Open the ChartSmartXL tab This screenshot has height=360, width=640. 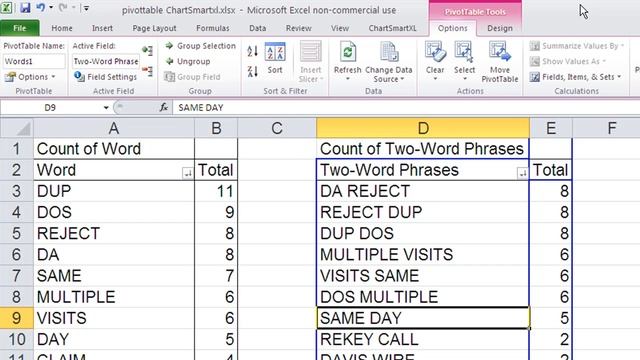tap(392, 28)
